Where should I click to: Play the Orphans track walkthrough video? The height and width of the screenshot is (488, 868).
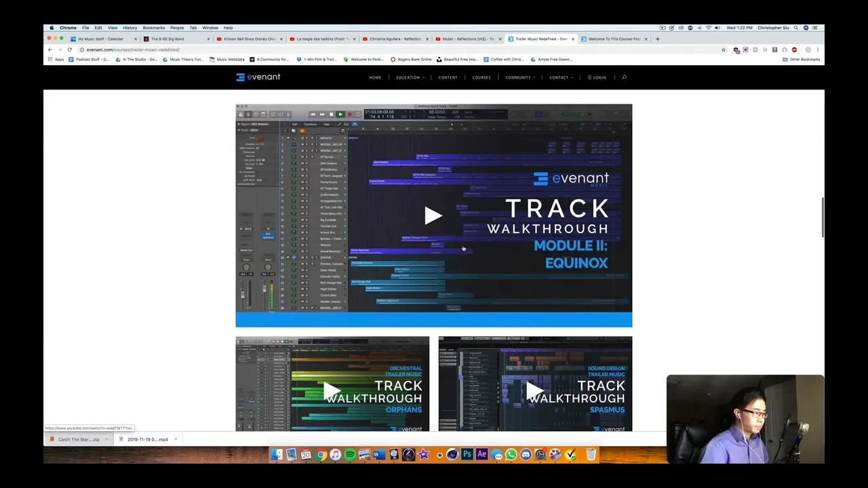coord(332,391)
